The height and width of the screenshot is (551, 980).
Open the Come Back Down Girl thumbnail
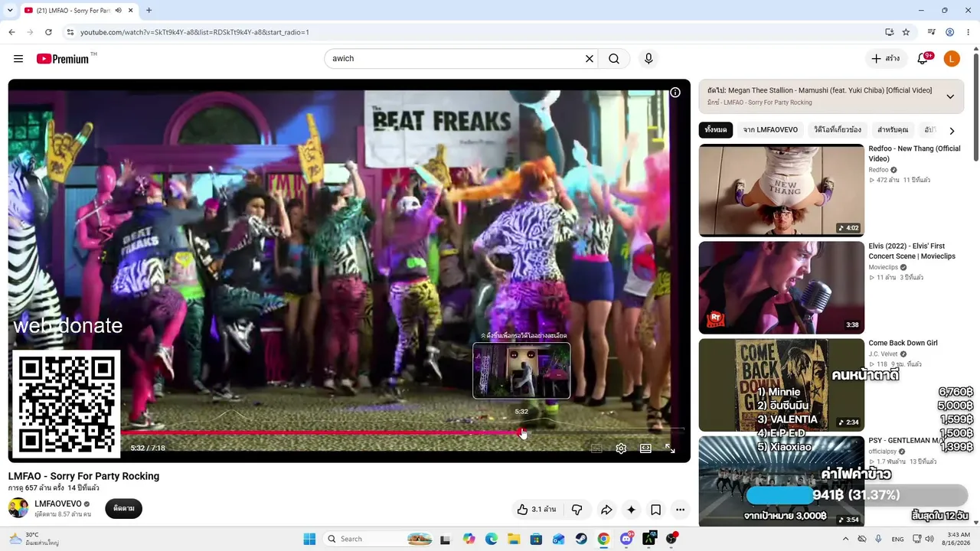(782, 385)
